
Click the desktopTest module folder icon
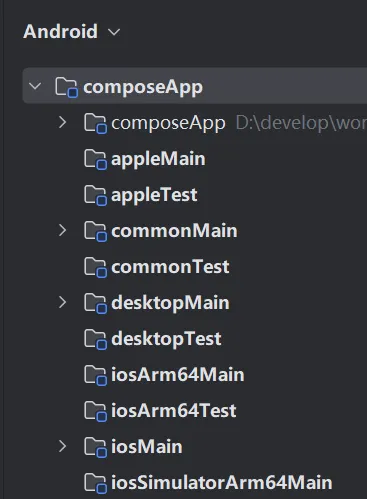click(95, 339)
